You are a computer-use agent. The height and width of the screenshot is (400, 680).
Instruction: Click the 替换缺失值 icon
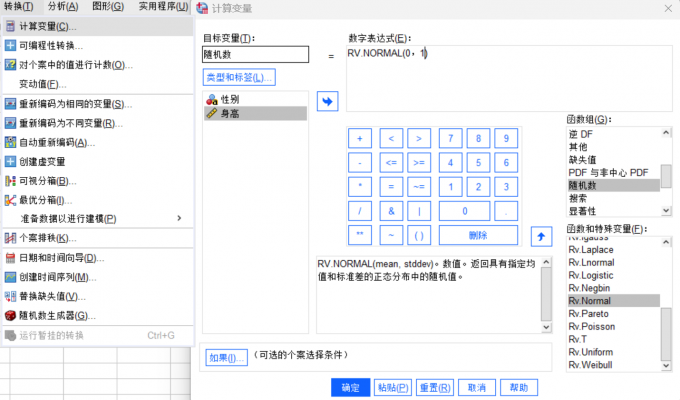tap(10, 296)
